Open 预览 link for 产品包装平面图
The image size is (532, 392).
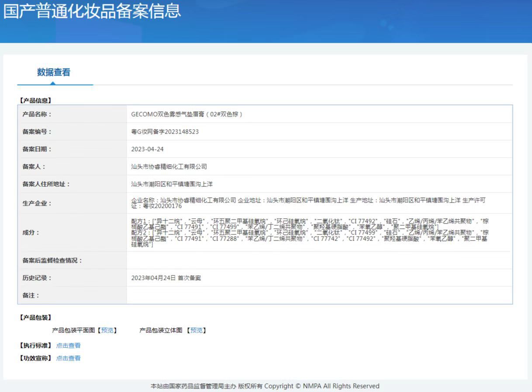107,330
